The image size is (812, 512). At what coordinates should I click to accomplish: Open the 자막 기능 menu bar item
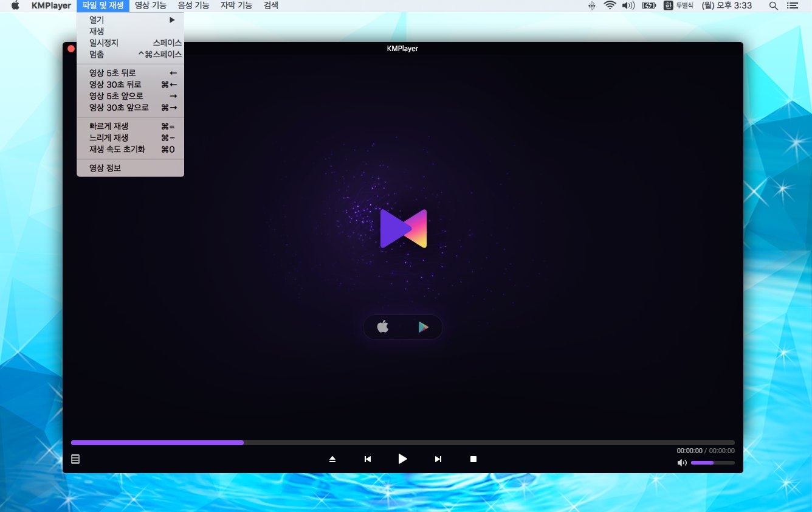(x=236, y=5)
